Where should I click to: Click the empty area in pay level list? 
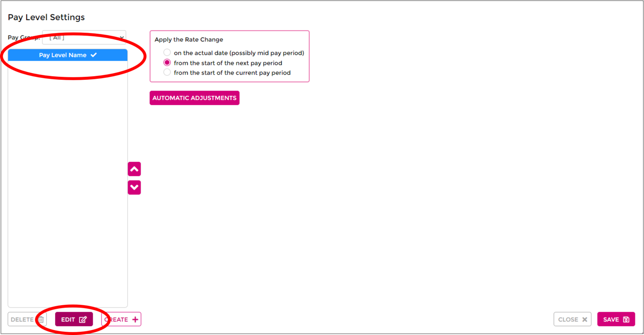(x=68, y=181)
